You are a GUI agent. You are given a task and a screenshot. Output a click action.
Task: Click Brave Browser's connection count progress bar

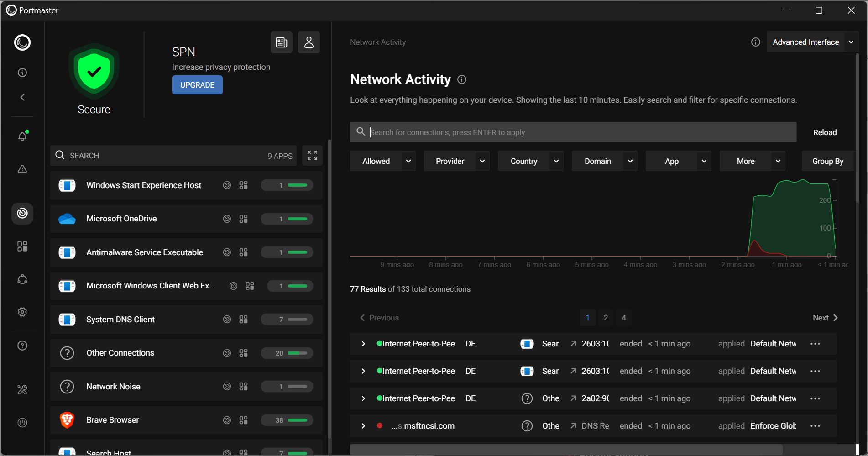pyautogui.click(x=287, y=420)
